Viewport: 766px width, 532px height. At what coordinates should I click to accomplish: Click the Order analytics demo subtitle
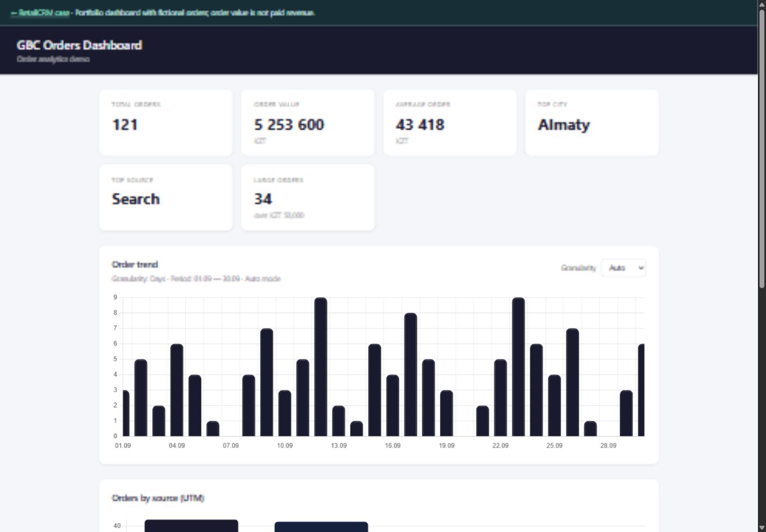[53, 59]
